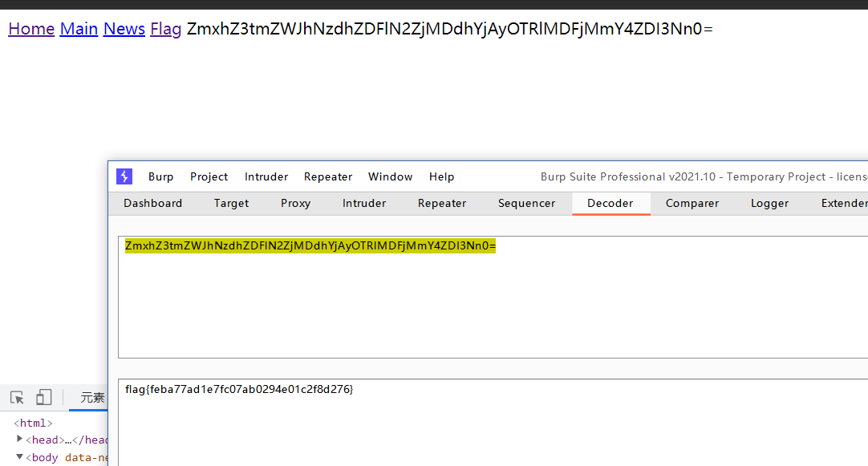Screen dimensions: 868x466
Task: Open the Repeater menu in menu bar
Action: pyautogui.click(x=328, y=176)
